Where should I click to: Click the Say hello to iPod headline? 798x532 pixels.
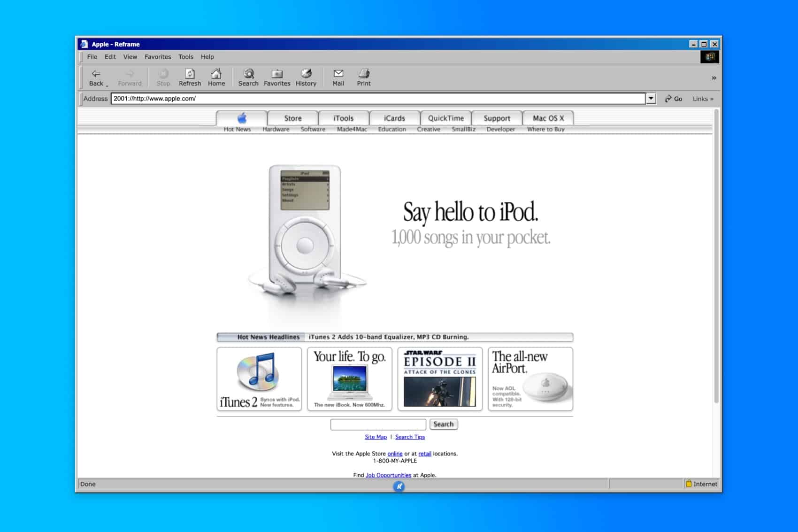pos(471,212)
